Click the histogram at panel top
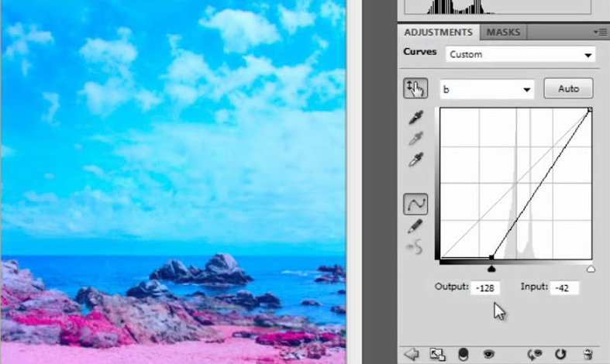The image size is (610, 364). (498, 7)
